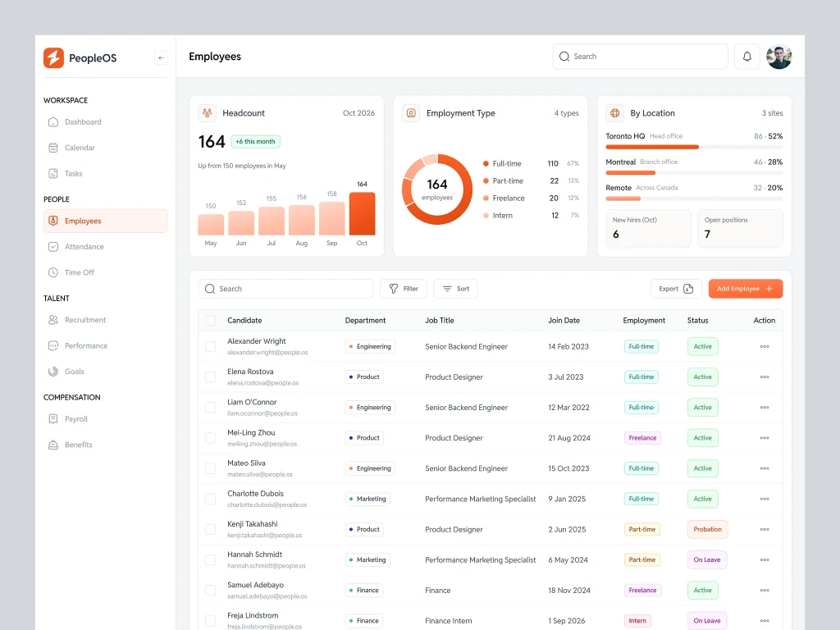Collapse the sidebar with the arrow button
Screen dimensions: 840x630
(x=161, y=58)
